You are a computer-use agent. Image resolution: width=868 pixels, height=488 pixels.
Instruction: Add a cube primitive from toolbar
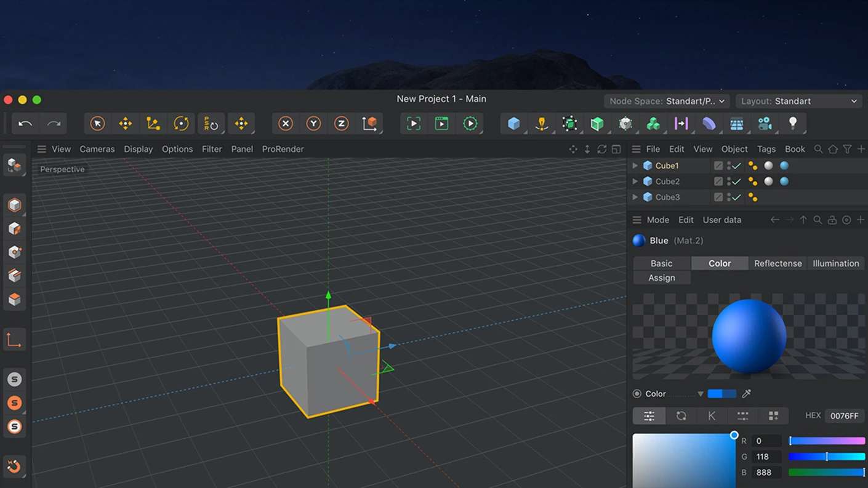coord(513,124)
